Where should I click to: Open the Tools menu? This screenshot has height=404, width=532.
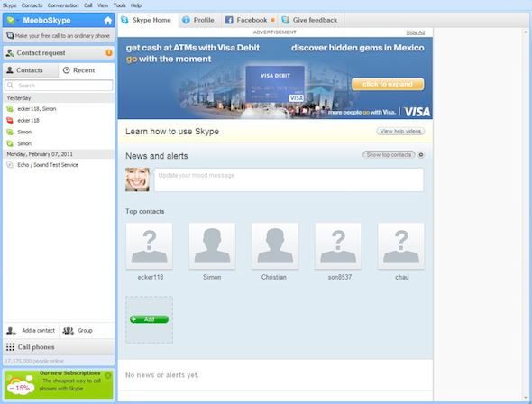click(x=119, y=5)
